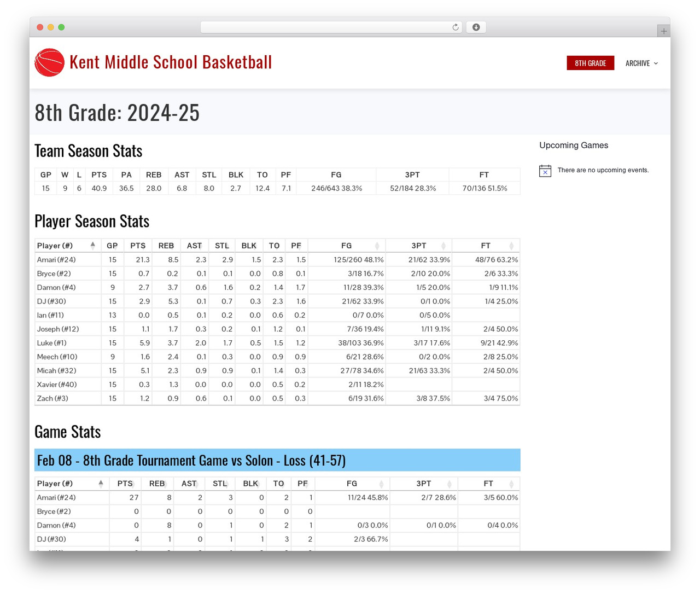Sort Player Season Stats by Player column arrow
The height and width of the screenshot is (593, 700).
coord(93,246)
